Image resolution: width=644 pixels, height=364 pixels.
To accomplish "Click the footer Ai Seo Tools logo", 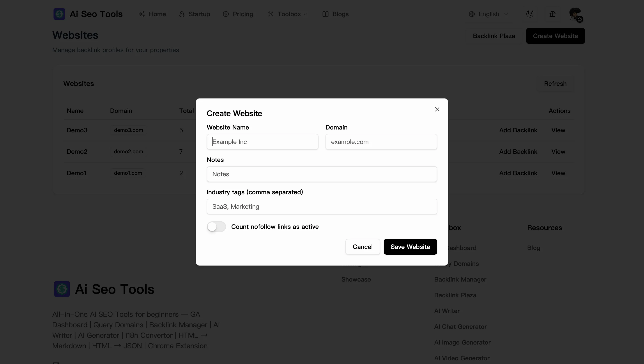I will (x=62, y=289).
